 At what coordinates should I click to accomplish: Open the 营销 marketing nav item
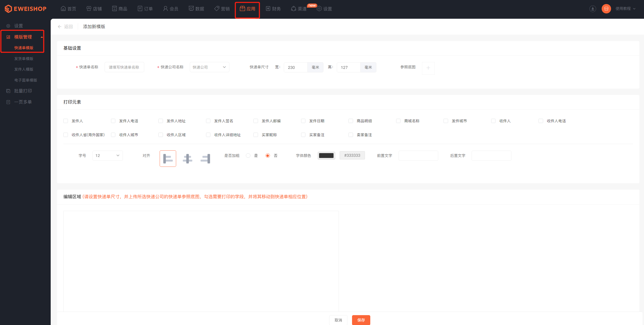[222, 9]
